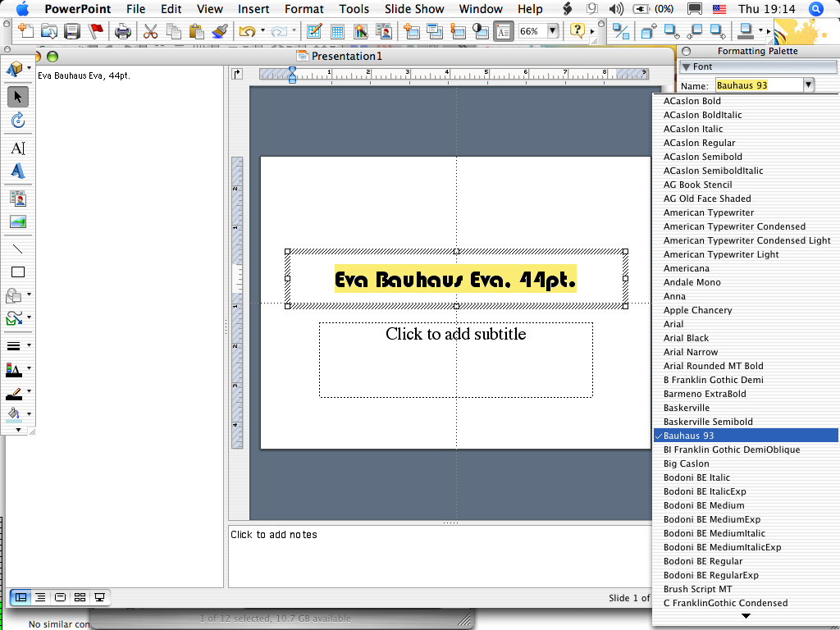Pick Brush Script MT font

click(745, 589)
